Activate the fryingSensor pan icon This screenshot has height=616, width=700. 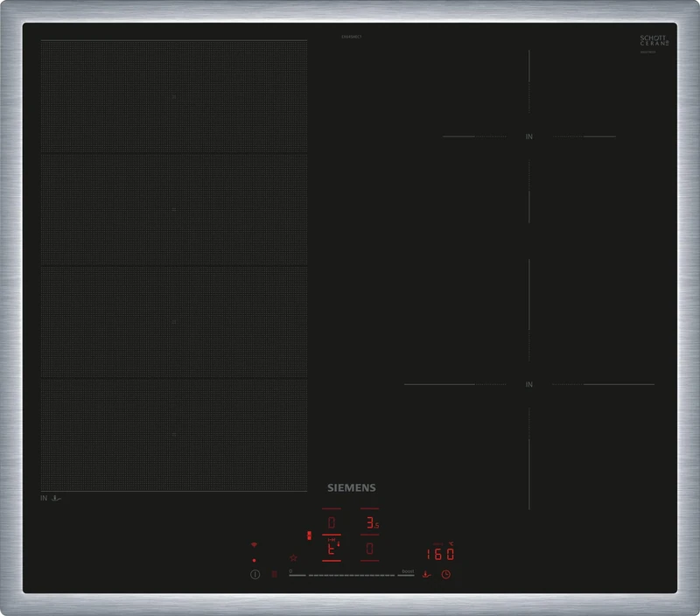pyautogui.click(x=426, y=573)
